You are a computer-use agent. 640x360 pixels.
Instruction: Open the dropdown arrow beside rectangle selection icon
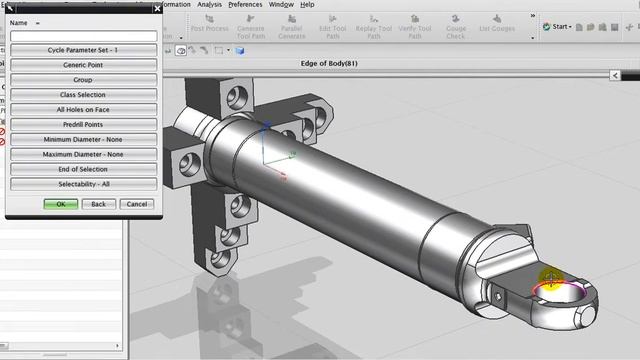pos(229,50)
